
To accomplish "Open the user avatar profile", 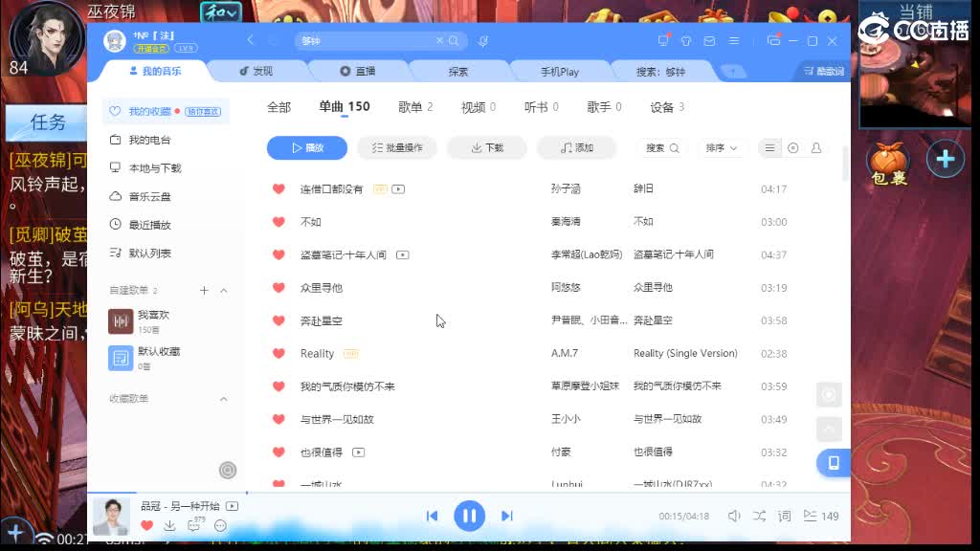I will pyautogui.click(x=115, y=40).
